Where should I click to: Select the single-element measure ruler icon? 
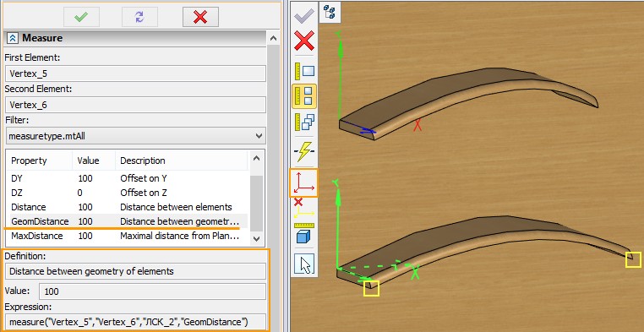[304, 71]
